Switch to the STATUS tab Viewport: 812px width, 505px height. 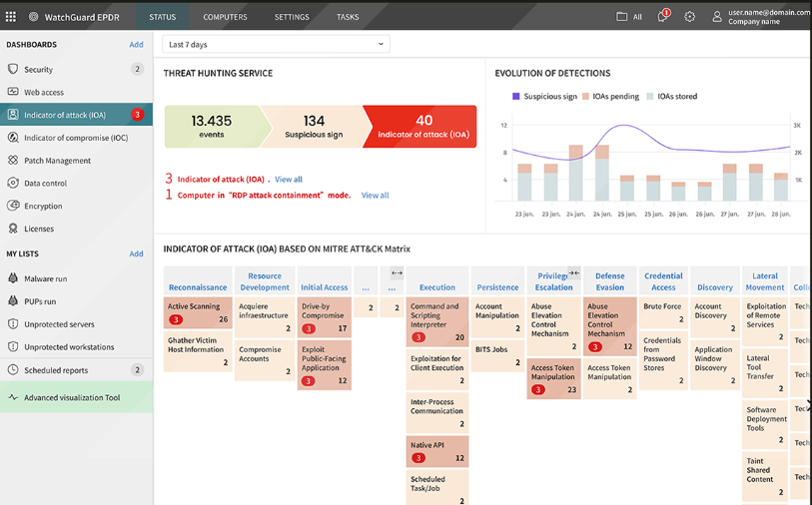click(x=162, y=17)
